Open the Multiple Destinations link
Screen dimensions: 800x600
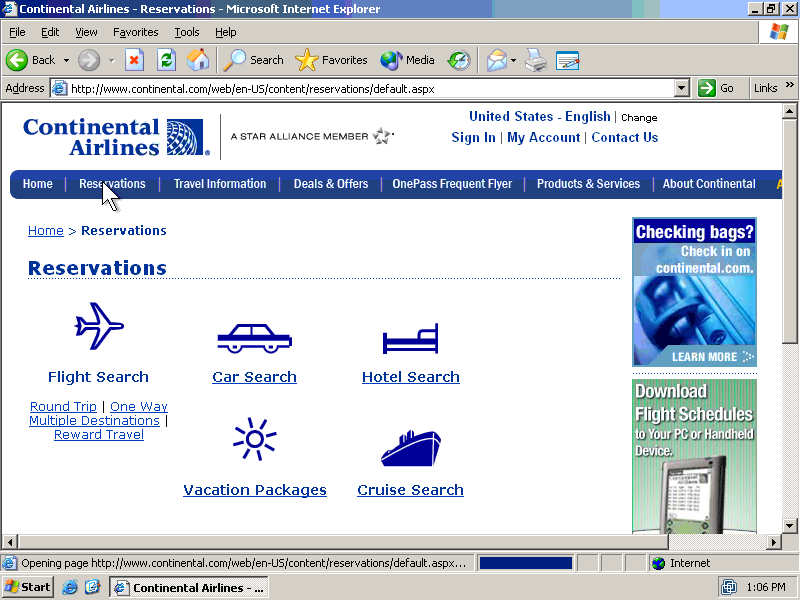(94, 420)
